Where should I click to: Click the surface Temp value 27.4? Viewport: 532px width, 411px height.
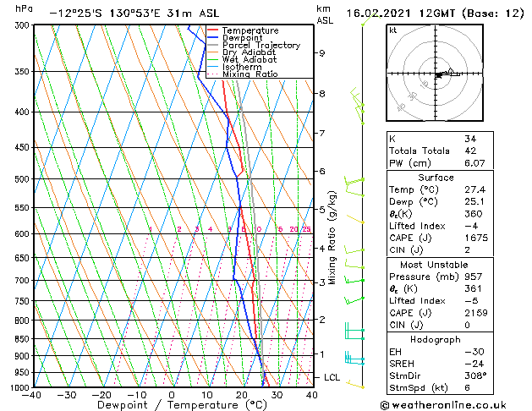(474, 189)
